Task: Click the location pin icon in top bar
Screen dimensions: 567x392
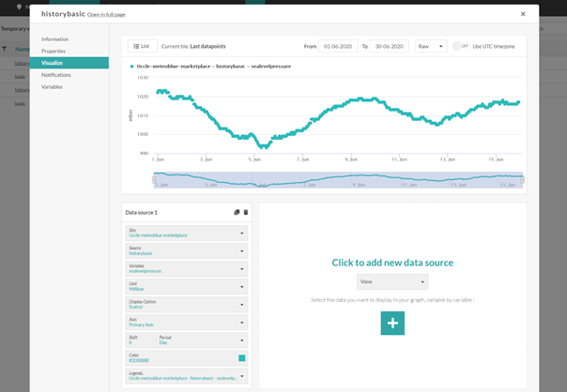Action: [x=19, y=7]
